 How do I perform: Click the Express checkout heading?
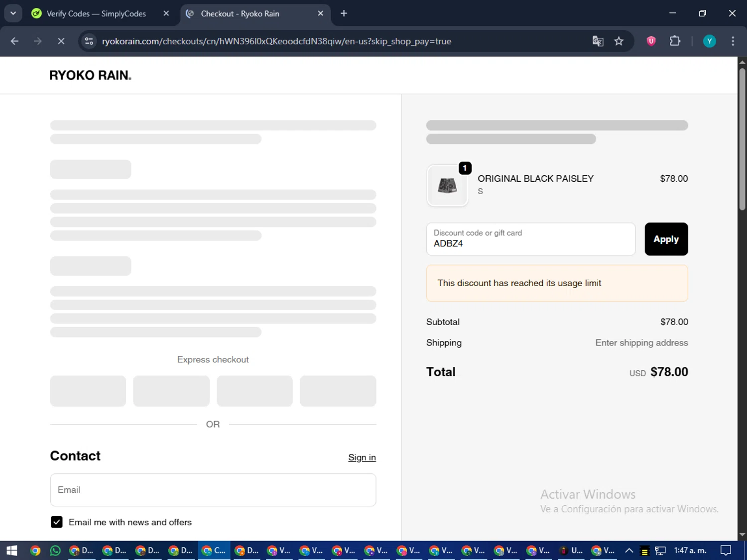(213, 359)
